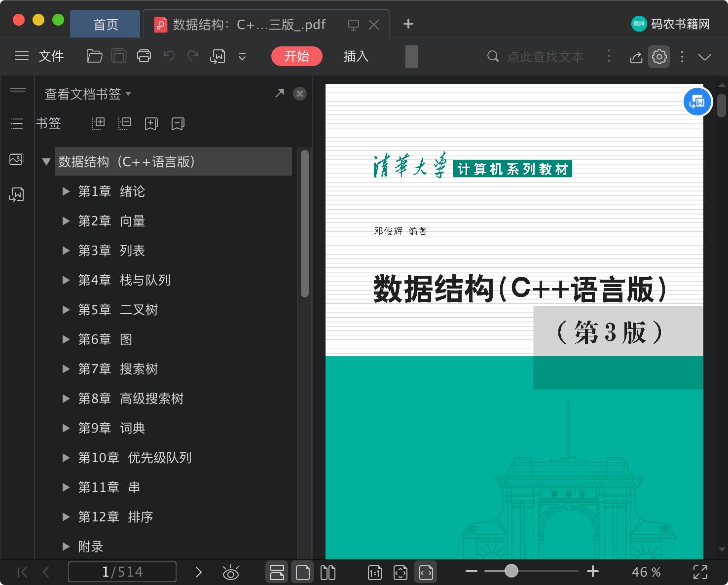The width and height of the screenshot is (728, 585).
Task: Open the 文件 menu
Action: click(51, 56)
